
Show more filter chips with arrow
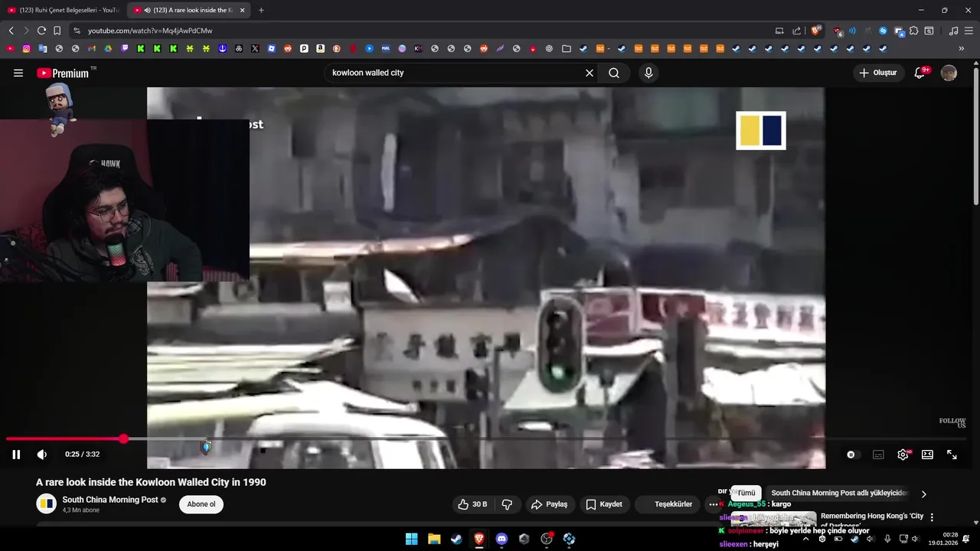coord(923,494)
